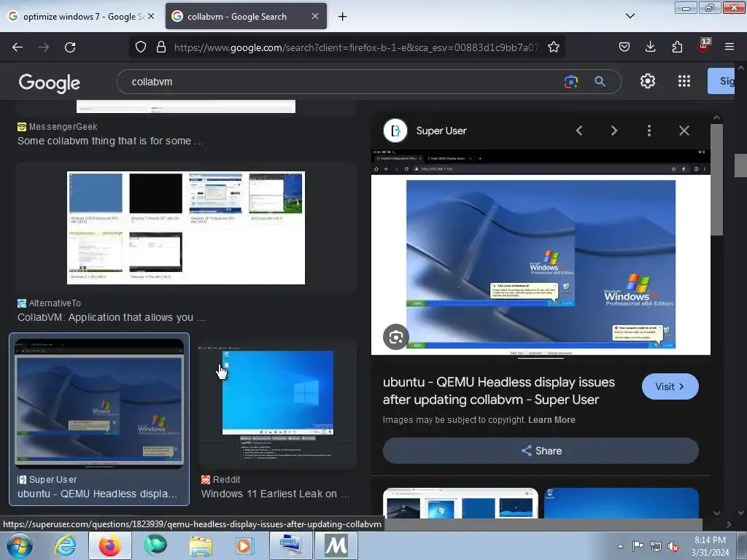Share the previewed image
The image size is (747, 560).
click(x=541, y=451)
